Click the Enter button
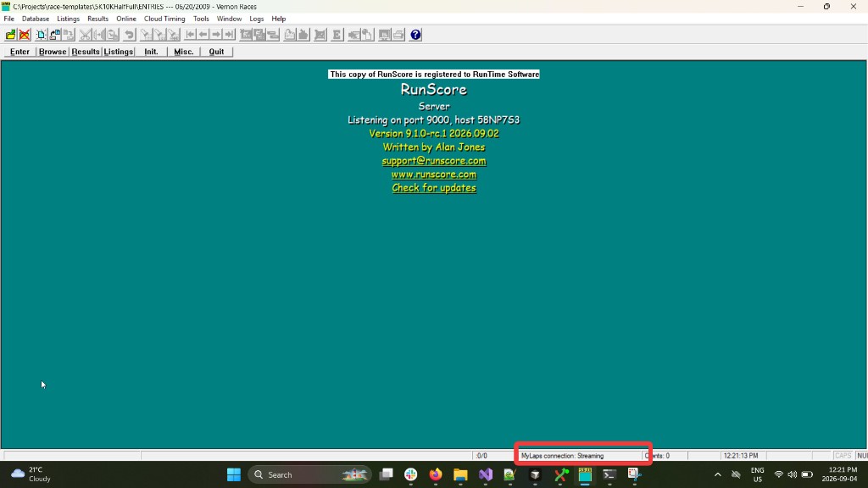Image resolution: width=868 pixels, height=488 pixels. click(x=20, y=52)
